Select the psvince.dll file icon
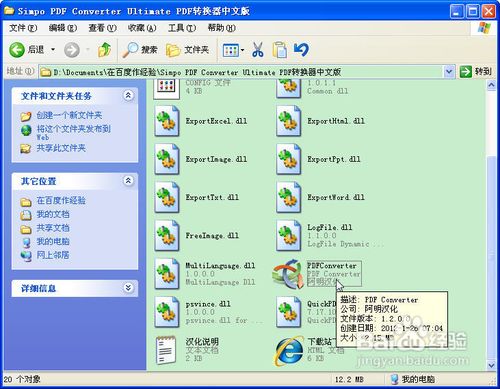Screen dimensions: 500x389 coord(167,312)
